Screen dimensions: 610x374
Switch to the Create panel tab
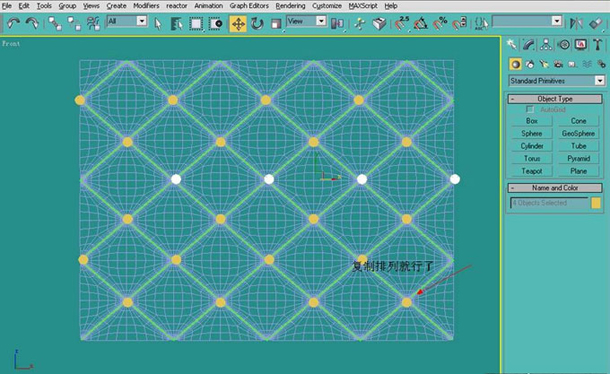click(x=512, y=45)
